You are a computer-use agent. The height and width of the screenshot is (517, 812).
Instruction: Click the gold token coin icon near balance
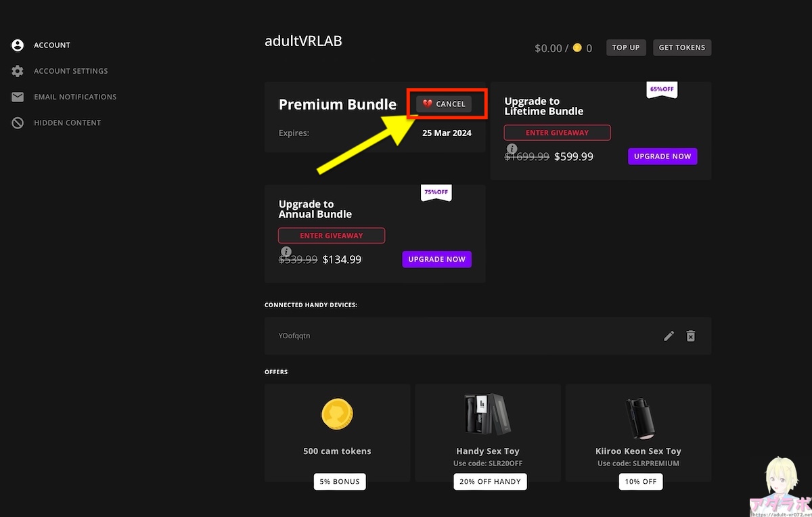(x=577, y=48)
